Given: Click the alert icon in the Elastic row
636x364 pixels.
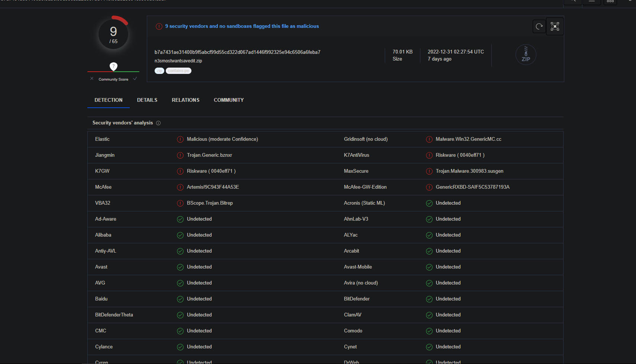Looking at the screenshot, I should (180, 139).
